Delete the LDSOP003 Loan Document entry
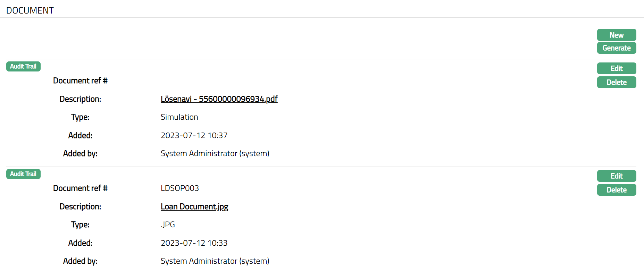Viewport: 644px width, 271px height. [x=616, y=190]
